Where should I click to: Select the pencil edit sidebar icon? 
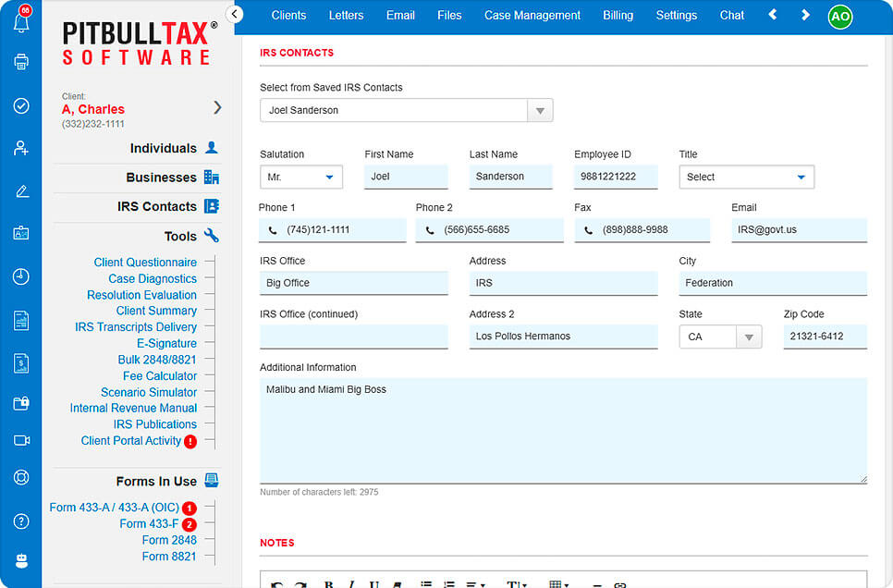[x=21, y=191]
